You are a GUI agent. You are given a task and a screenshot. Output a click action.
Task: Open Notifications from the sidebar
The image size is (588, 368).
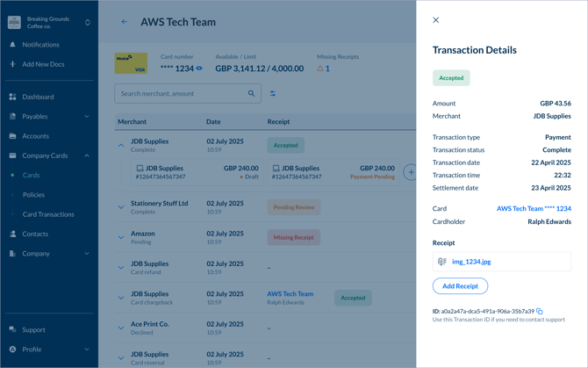(41, 45)
